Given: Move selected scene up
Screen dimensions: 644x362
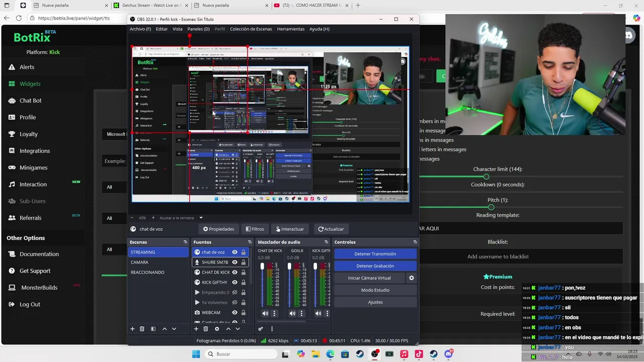Looking at the screenshot, I should pyautogui.click(x=165, y=329).
